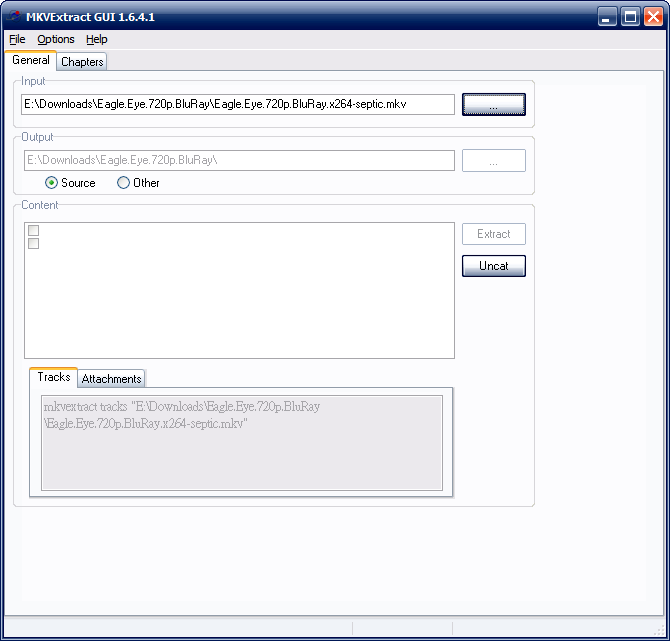Select the Tracks tab
This screenshot has width=670, height=641.
click(x=53, y=377)
